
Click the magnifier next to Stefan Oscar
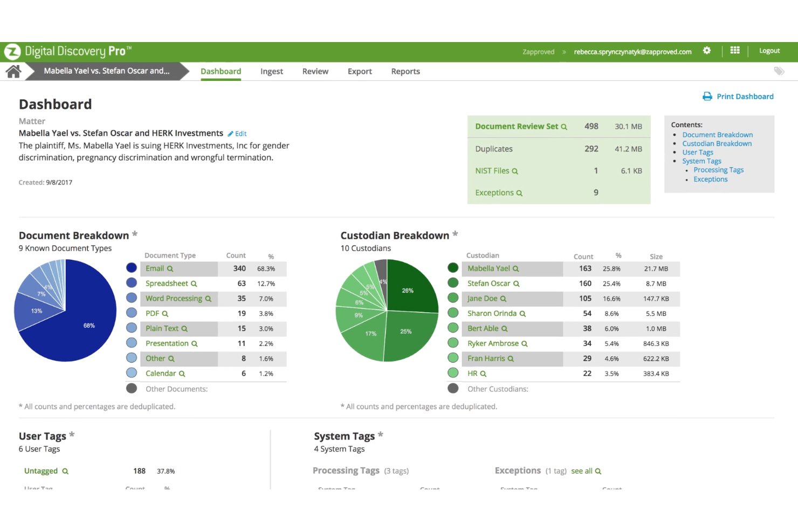[517, 284]
